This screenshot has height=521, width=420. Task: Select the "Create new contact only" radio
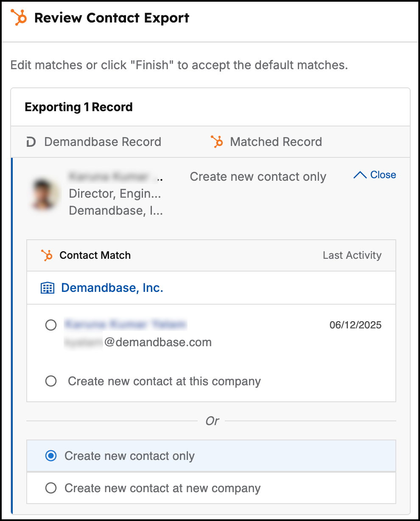click(51, 456)
